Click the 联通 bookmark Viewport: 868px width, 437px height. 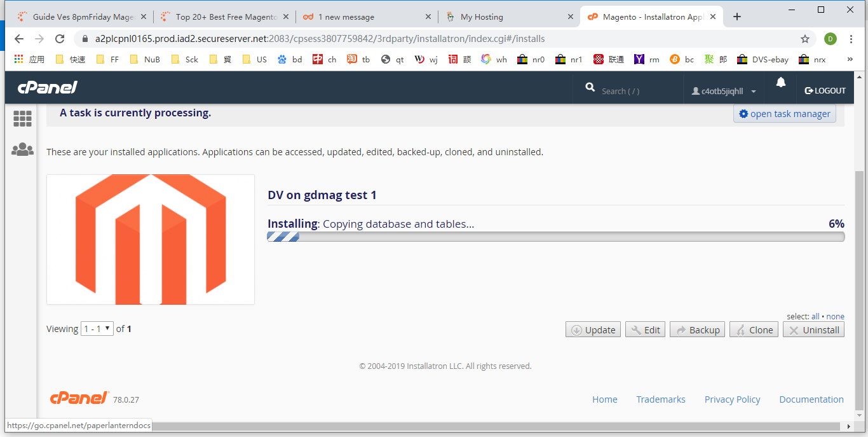click(x=609, y=59)
